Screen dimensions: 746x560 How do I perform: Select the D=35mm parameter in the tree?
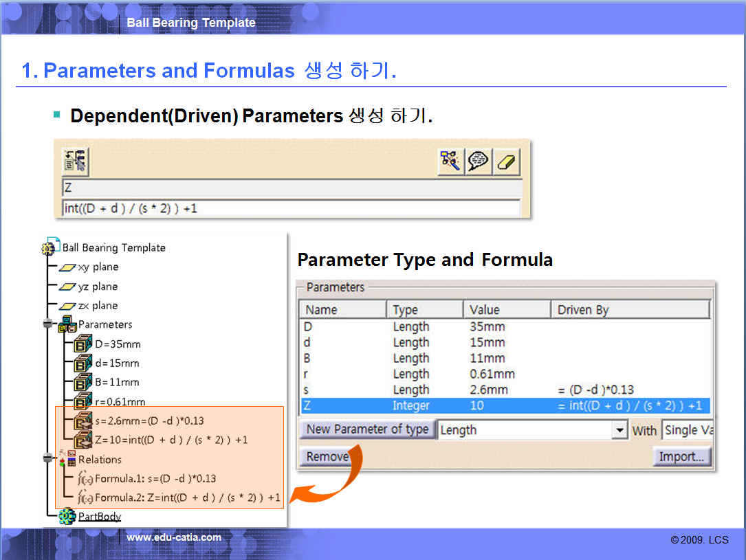[117, 344]
